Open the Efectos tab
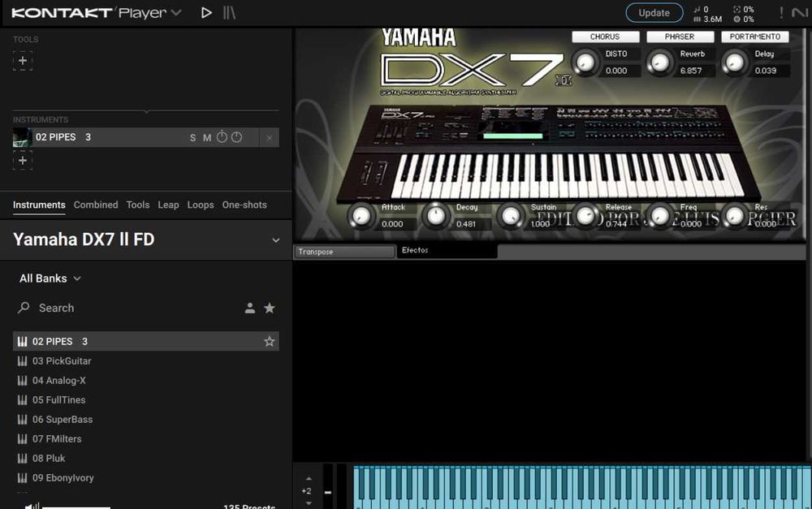This screenshot has width=812, height=509. [447, 251]
